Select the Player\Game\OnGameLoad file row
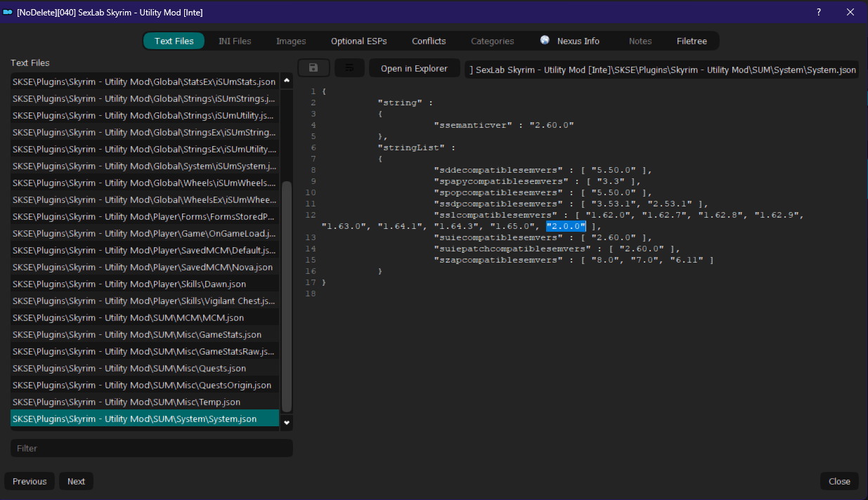This screenshot has width=868, height=500. click(x=145, y=234)
